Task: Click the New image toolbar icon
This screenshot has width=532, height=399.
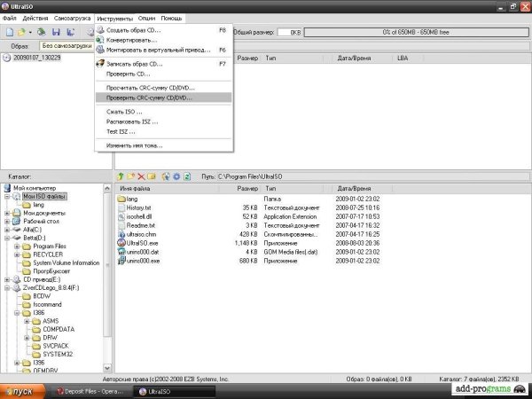Action: coord(10,32)
